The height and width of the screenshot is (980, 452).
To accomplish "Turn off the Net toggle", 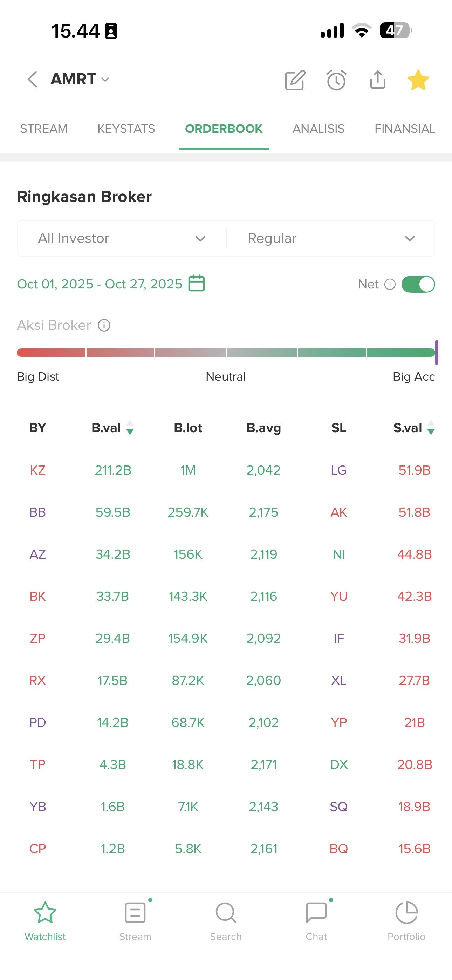I will click(x=418, y=284).
